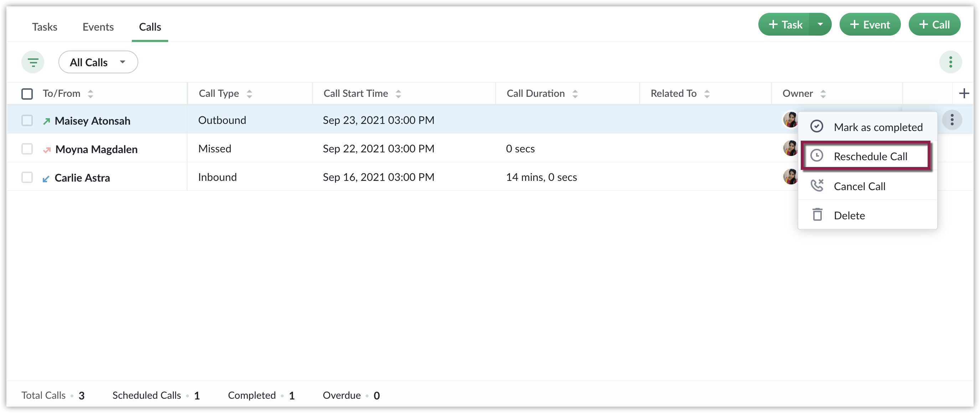Viewport: 980px width, 413px height.
Task: Open the Maisey Atonsah call record
Action: click(92, 121)
